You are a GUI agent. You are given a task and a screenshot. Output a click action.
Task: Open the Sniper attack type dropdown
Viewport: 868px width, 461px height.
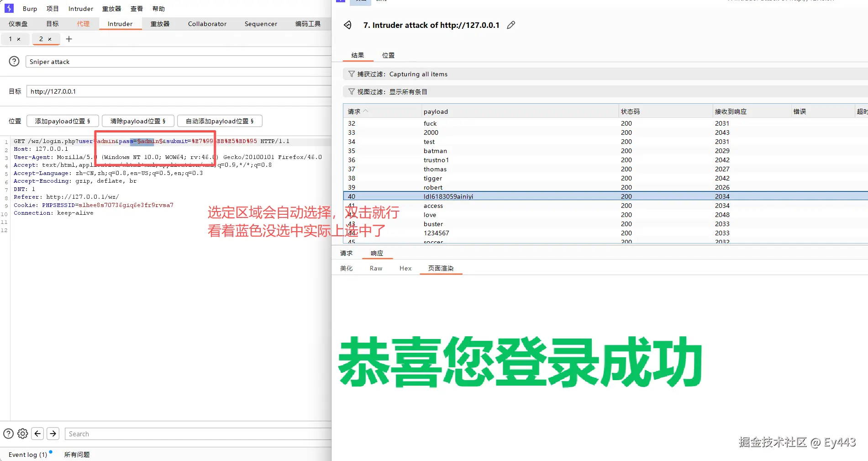point(178,62)
